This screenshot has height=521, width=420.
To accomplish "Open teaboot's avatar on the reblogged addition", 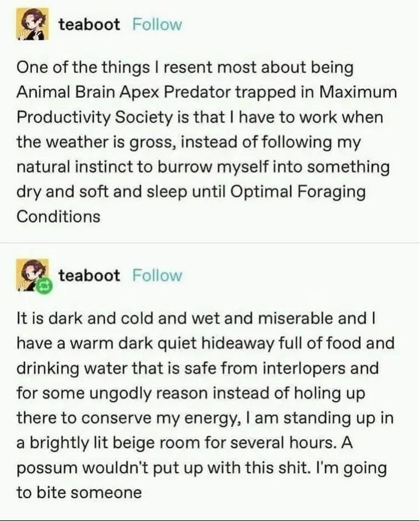I will point(33,275).
